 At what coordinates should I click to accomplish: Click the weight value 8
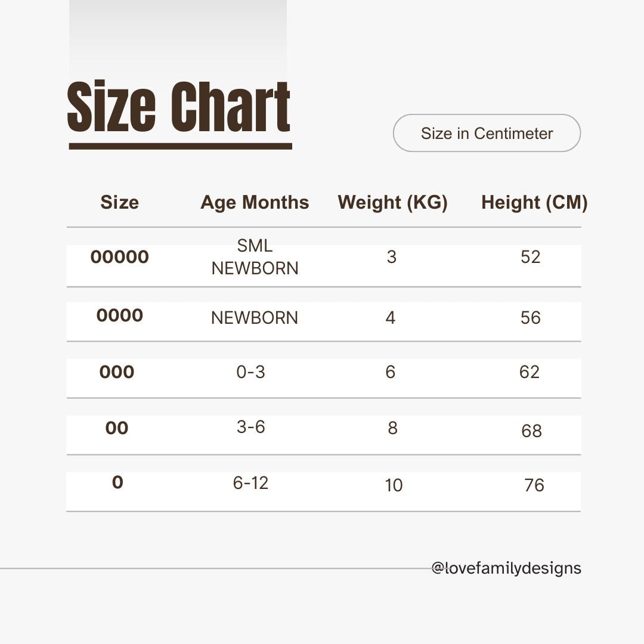pyautogui.click(x=392, y=428)
